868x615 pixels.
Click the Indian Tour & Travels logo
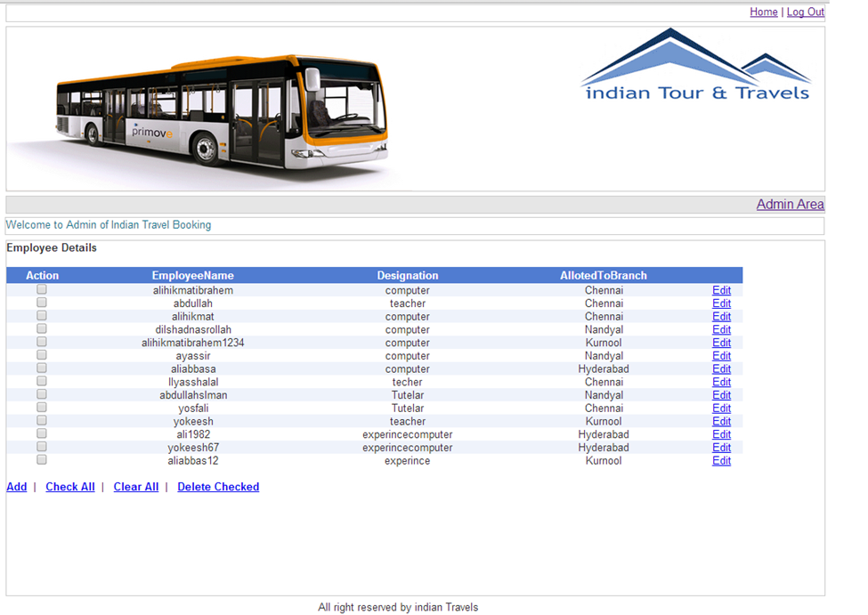(x=696, y=67)
